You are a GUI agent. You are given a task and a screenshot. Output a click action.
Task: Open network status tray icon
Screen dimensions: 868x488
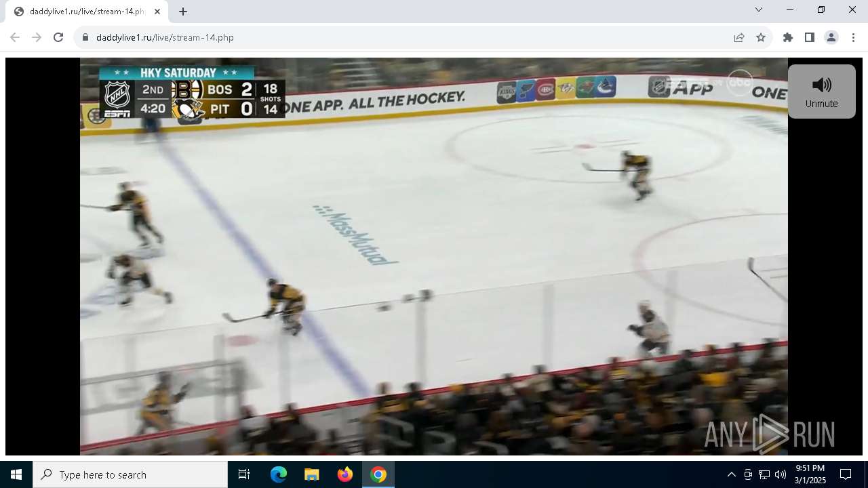[x=764, y=474]
